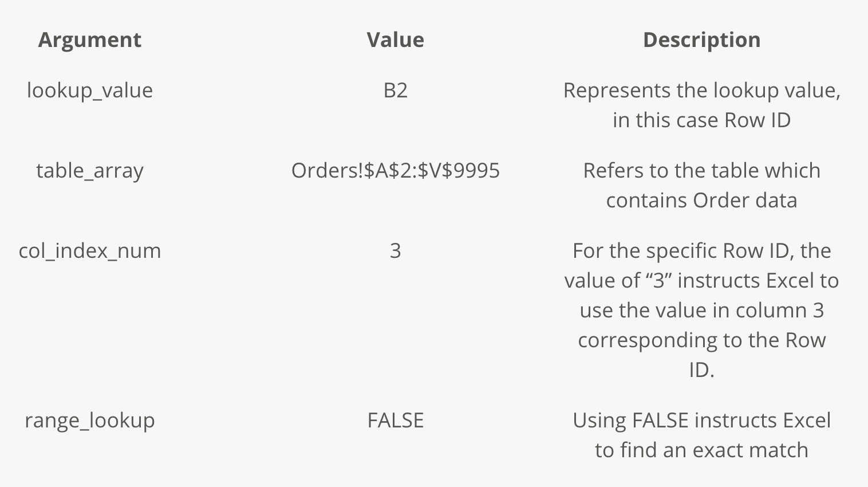Click the text 'in this case Row ID'

(701, 120)
